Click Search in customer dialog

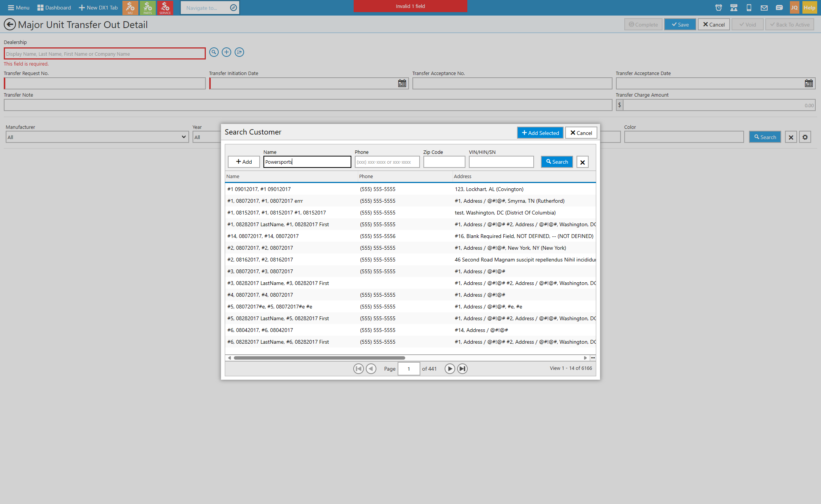coord(557,162)
